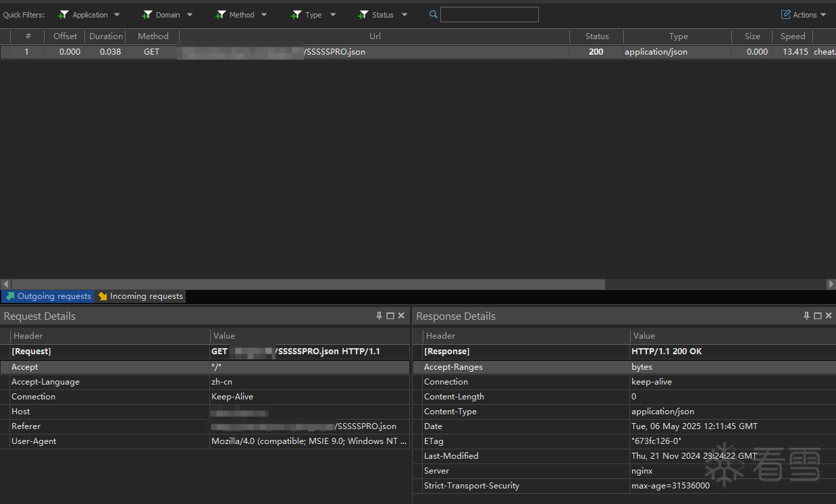The width and height of the screenshot is (836, 504).
Task: Click the funnel icon beside Status filter
Action: pos(363,14)
